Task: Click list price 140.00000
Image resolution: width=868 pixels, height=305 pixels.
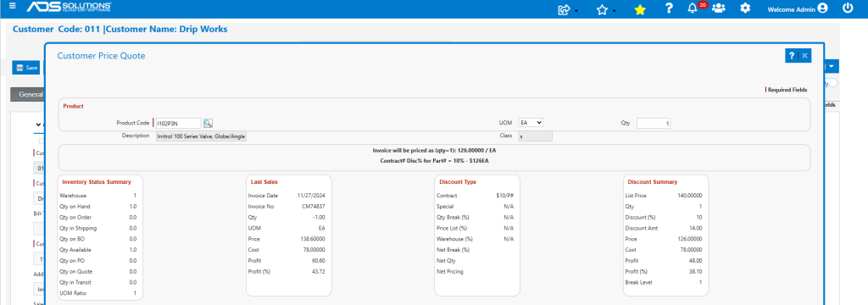Action: coord(690,196)
